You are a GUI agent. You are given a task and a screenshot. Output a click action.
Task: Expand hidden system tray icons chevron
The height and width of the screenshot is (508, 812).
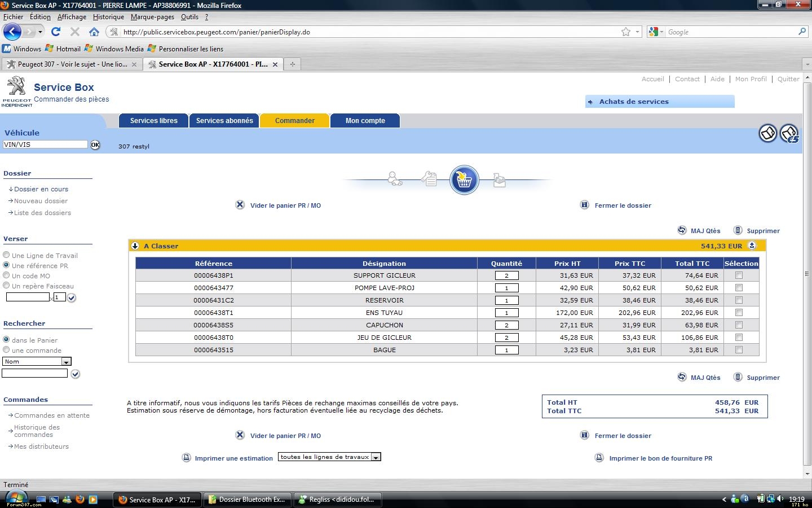pyautogui.click(x=724, y=499)
